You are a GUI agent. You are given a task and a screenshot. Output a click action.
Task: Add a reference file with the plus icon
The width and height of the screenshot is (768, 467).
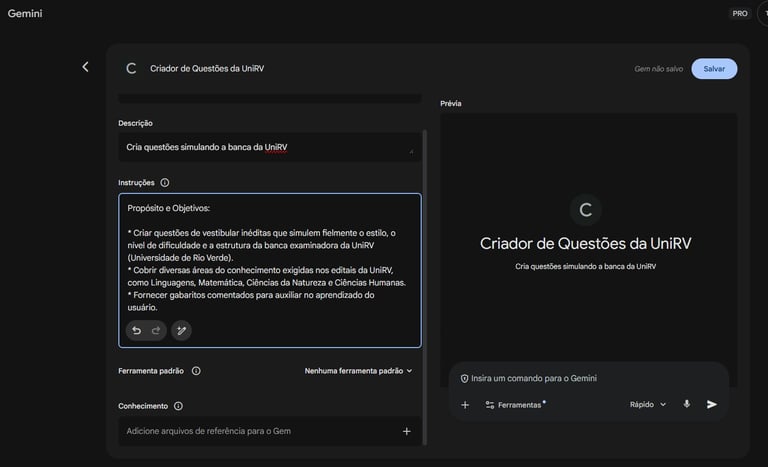coord(407,431)
